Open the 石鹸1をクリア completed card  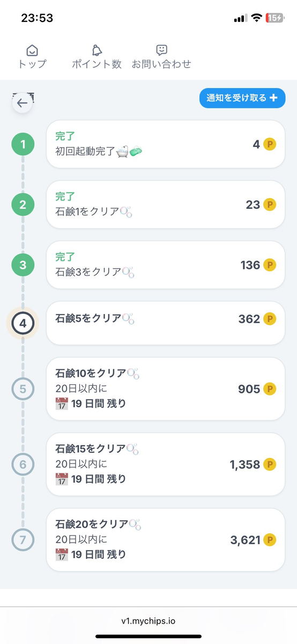point(166,204)
